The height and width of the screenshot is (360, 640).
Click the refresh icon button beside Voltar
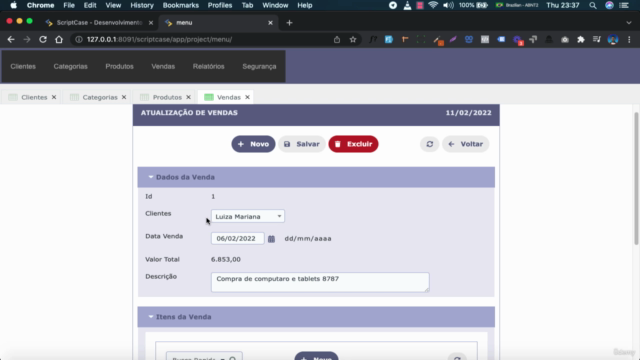(429, 144)
